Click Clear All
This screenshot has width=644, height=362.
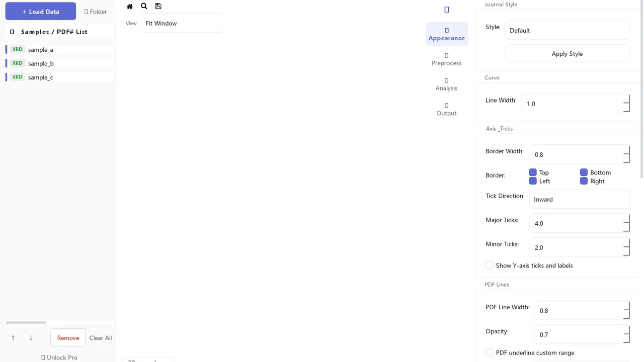[101, 338]
